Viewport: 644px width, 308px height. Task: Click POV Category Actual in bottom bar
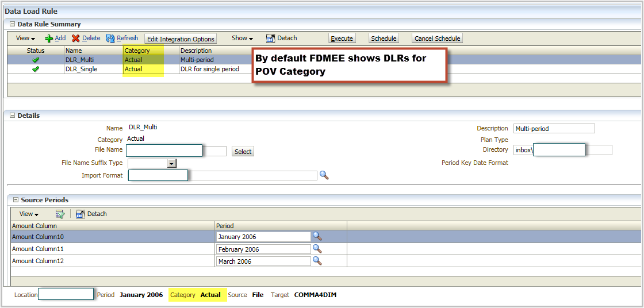(210, 295)
